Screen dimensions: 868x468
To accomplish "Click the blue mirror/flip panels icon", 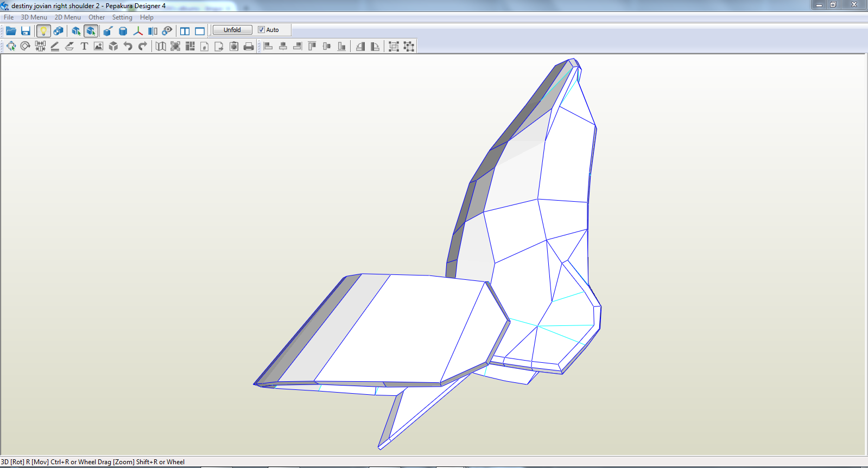I will point(153,31).
